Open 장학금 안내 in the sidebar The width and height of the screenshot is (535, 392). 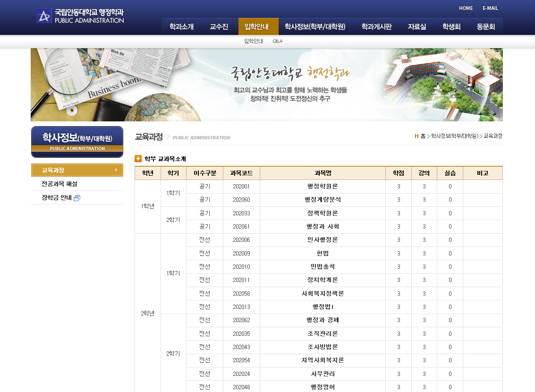pos(56,197)
